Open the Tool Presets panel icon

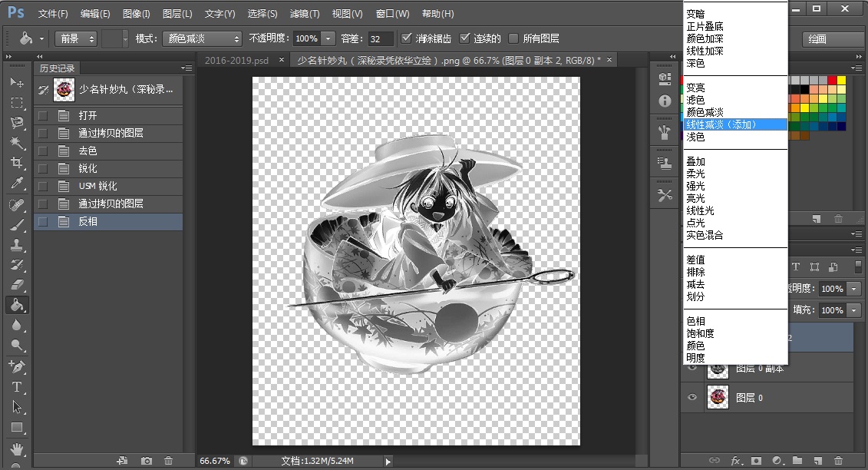(665, 195)
